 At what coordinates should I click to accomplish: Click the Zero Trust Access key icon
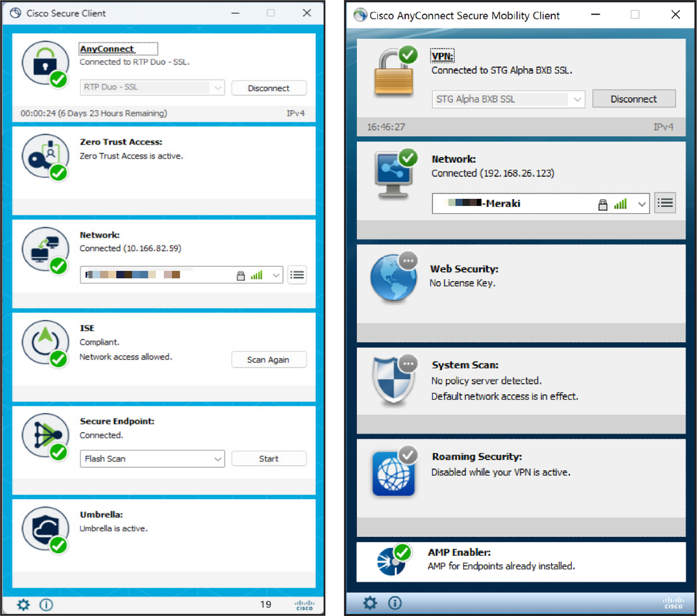[x=45, y=157]
